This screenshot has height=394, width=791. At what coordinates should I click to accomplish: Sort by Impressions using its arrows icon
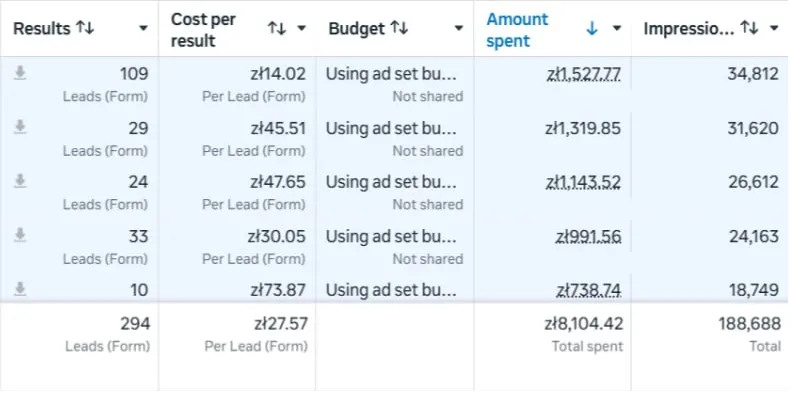pos(749,28)
